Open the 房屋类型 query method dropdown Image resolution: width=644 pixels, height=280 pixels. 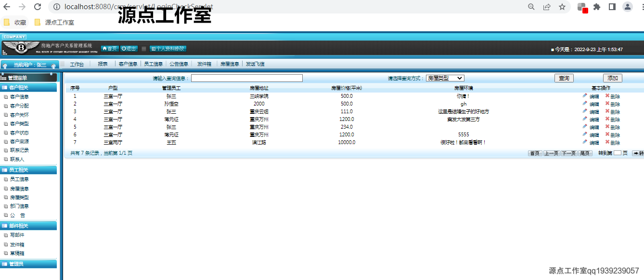tap(445, 78)
